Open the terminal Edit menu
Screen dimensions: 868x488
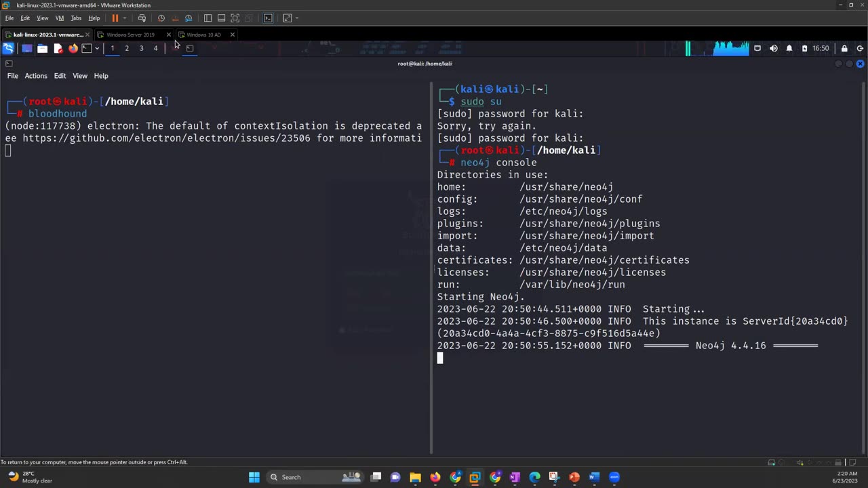[x=60, y=76]
